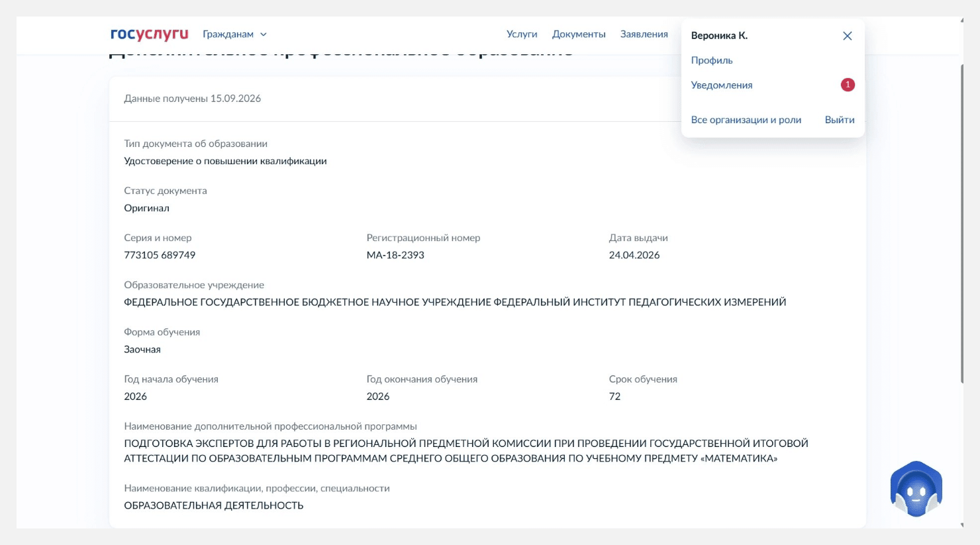This screenshot has width=980, height=545.
Task: Select registration number МА-18-2393
Action: pos(395,255)
